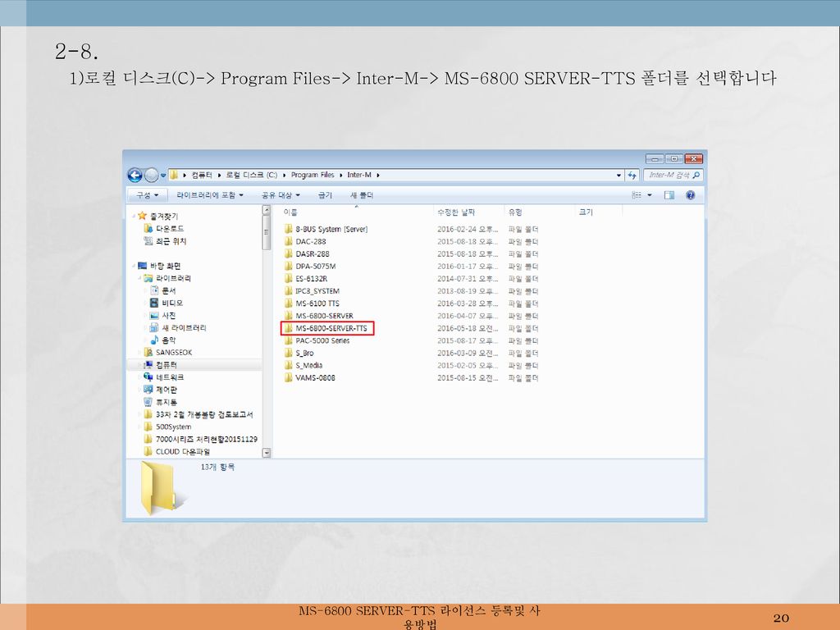Open recent locations dropdown beside nav arrows
The height and width of the screenshot is (630, 840).
pos(163,176)
